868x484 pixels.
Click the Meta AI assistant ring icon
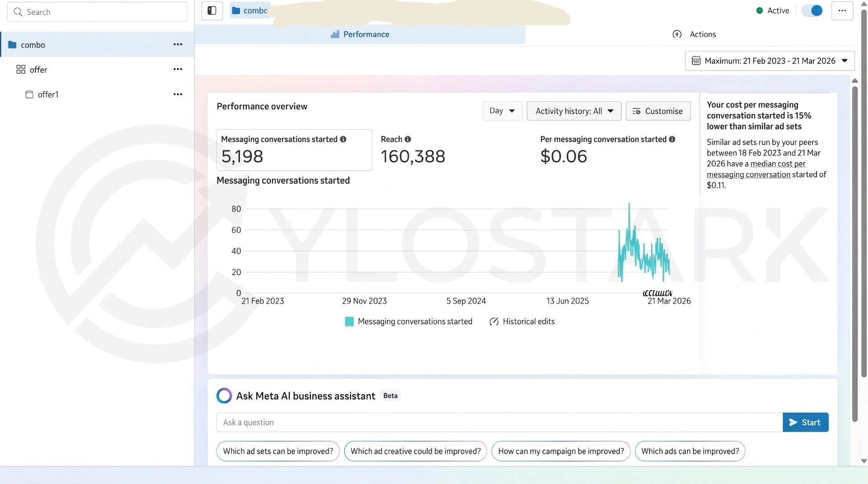(x=224, y=395)
